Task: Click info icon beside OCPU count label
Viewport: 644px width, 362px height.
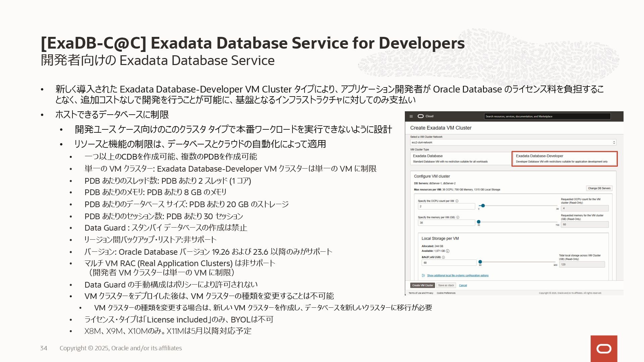Action: [x=457, y=201]
